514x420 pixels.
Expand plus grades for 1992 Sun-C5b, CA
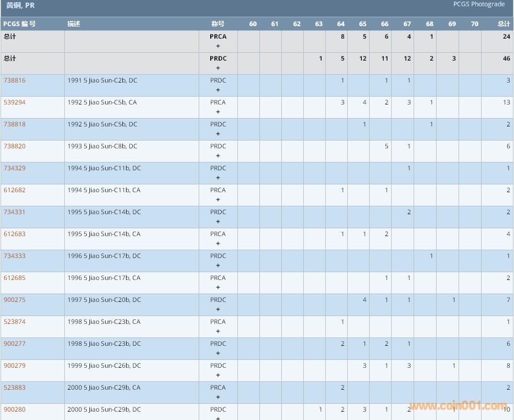218,112
